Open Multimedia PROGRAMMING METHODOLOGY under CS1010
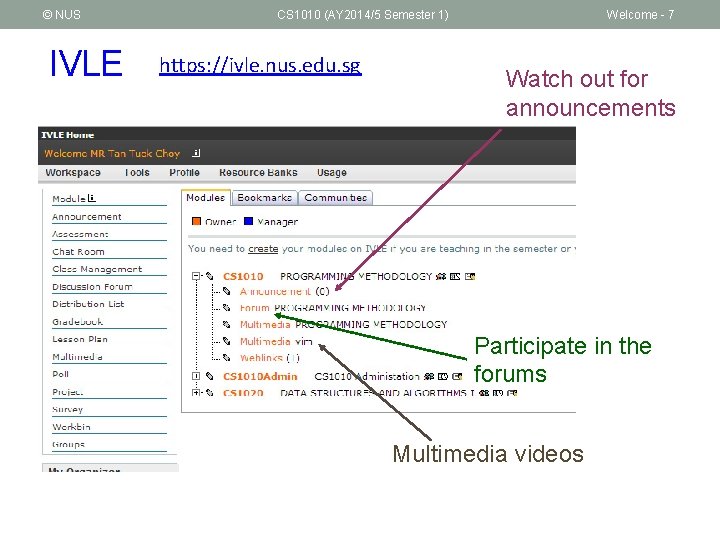 click(343, 325)
